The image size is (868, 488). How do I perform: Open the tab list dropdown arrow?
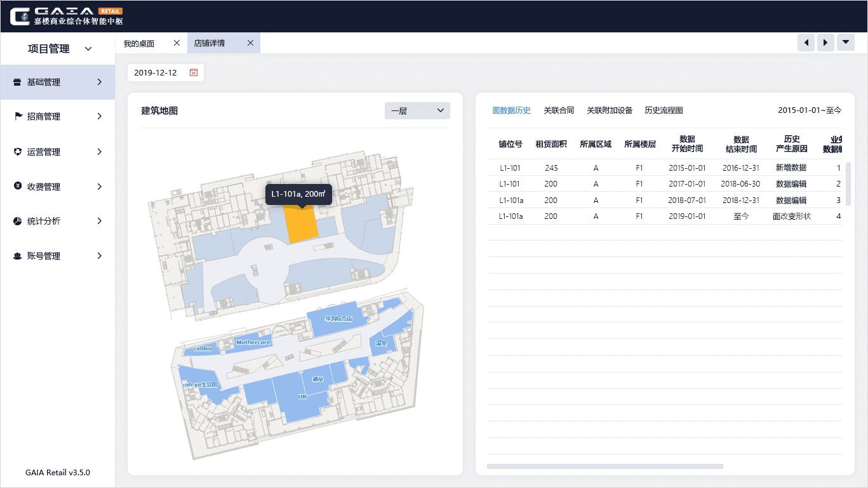pos(845,43)
